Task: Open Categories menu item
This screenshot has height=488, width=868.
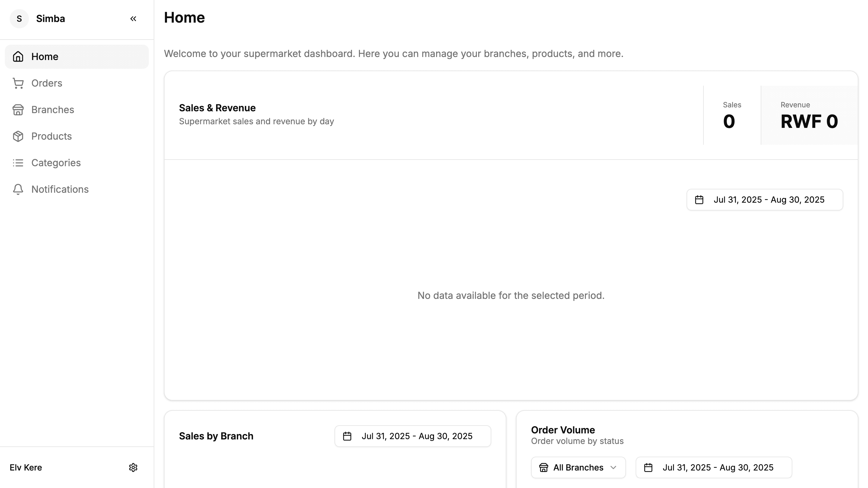Action: point(56,163)
